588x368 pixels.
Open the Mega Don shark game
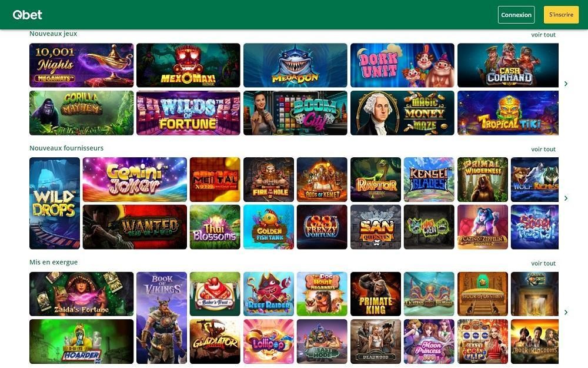click(x=295, y=65)
